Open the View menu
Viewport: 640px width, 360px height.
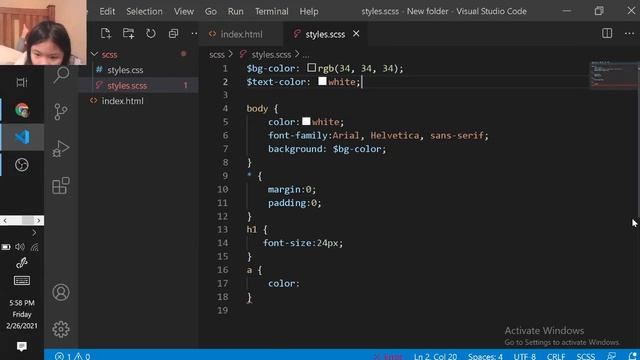[x=184, y=11]
